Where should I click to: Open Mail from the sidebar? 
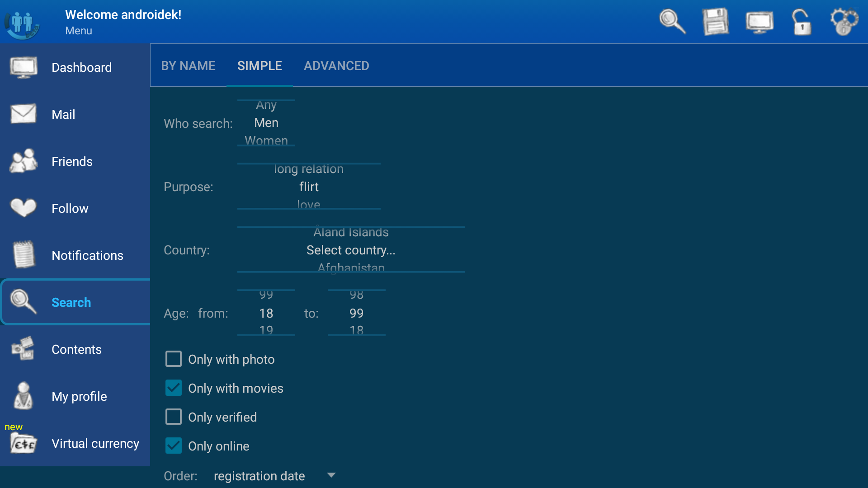coord(63,114)
